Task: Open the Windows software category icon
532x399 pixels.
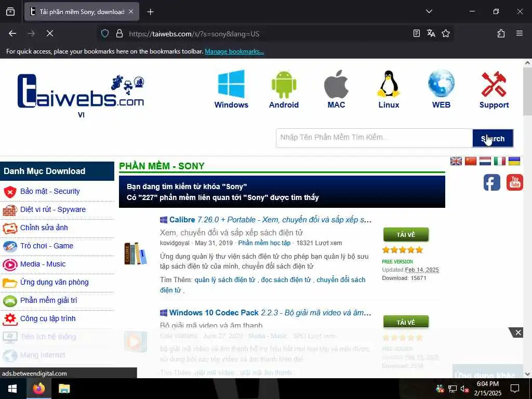Action: click(x=231, y=89)
